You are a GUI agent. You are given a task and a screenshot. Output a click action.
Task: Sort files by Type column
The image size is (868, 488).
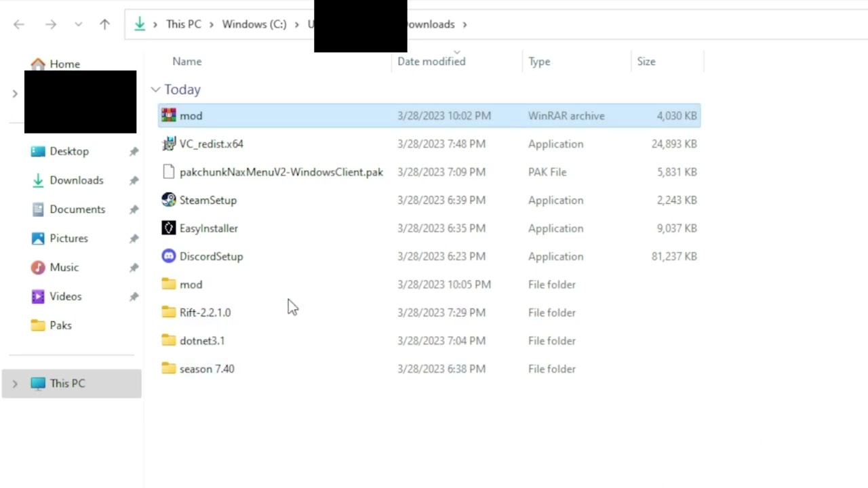tap(539, 62)
